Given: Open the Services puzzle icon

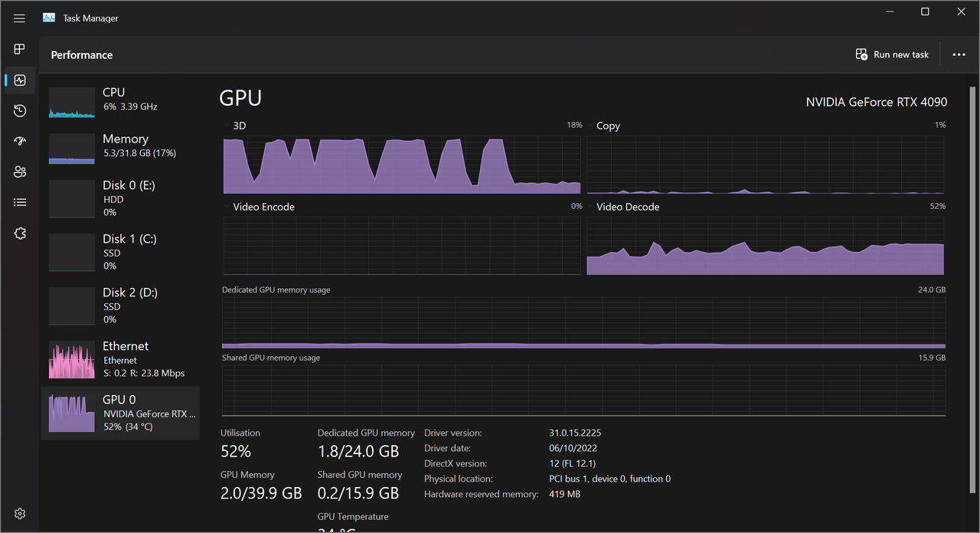Looking at the screenshot, I should (20, 233).
